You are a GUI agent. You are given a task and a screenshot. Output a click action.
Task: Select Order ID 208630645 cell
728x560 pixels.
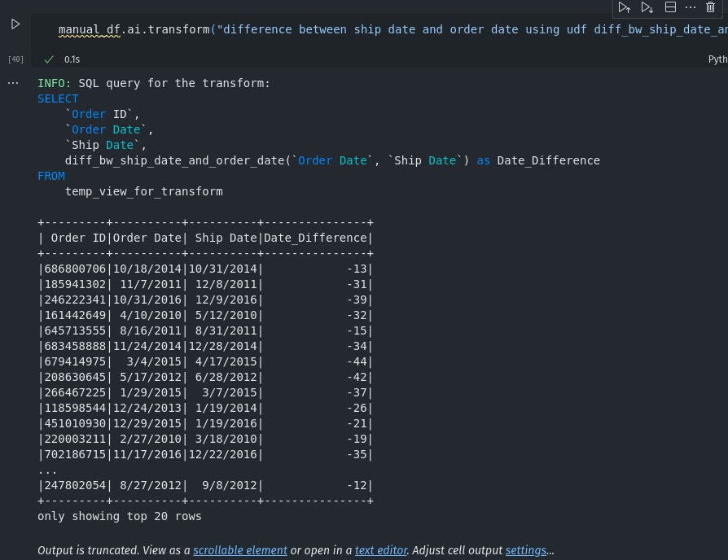[75, 377]
